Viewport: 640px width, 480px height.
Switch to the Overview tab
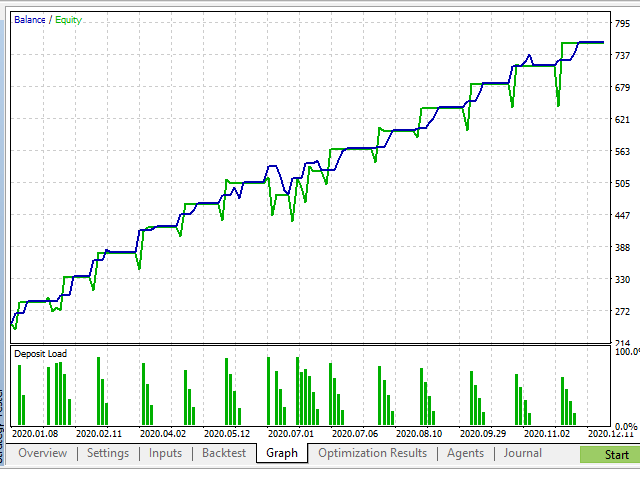pyautogui.click(x=42, y=453)
